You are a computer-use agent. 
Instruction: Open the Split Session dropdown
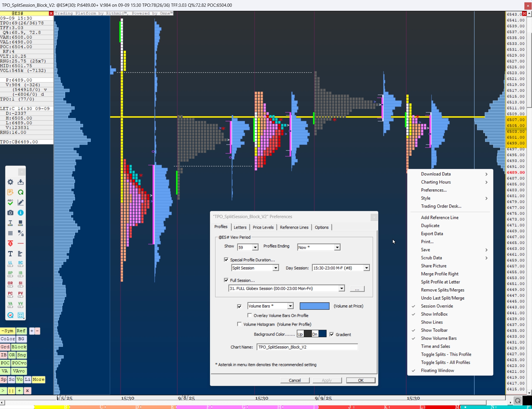[275, 268]
